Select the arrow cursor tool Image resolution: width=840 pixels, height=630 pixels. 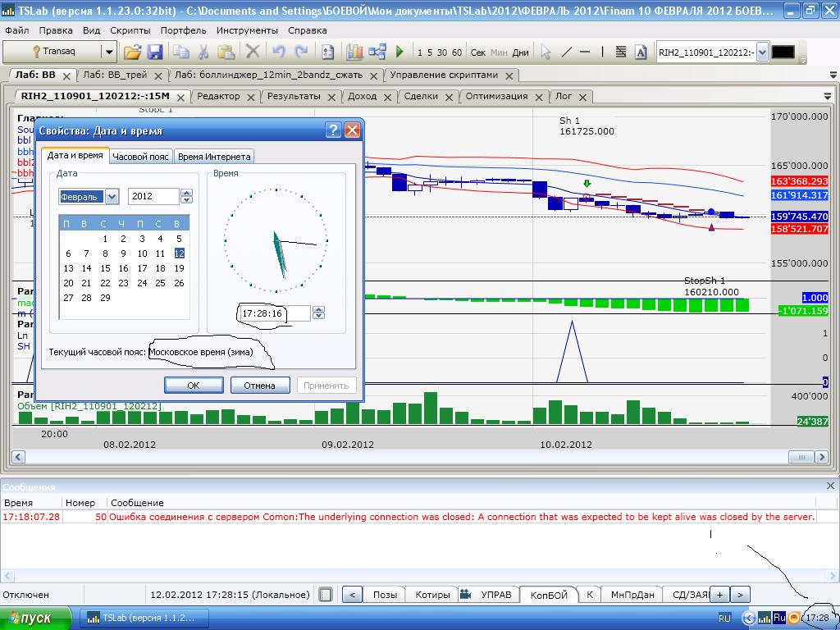pyautogui.click(x=546, y=52)
